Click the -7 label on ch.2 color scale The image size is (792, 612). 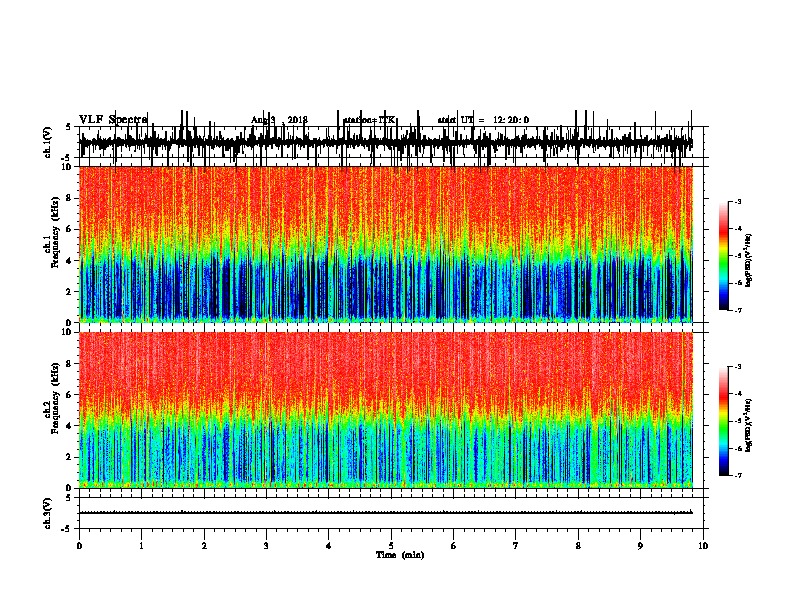click(737, 475)
